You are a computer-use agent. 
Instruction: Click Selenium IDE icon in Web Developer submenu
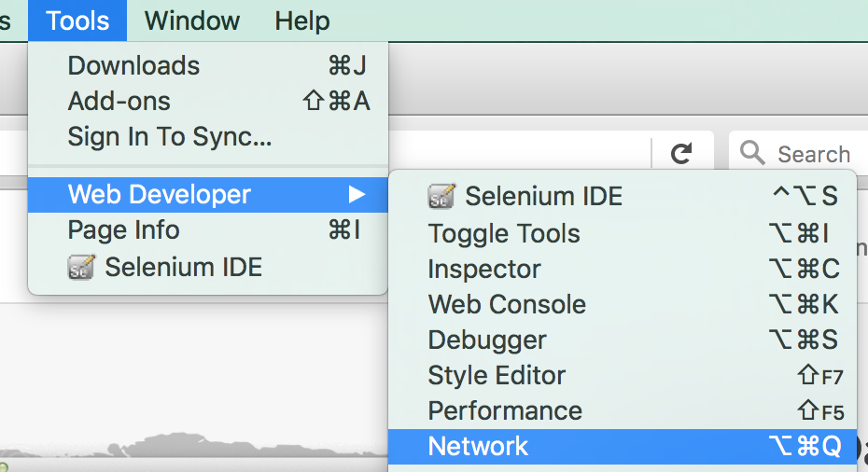click(x=441, y=197)
